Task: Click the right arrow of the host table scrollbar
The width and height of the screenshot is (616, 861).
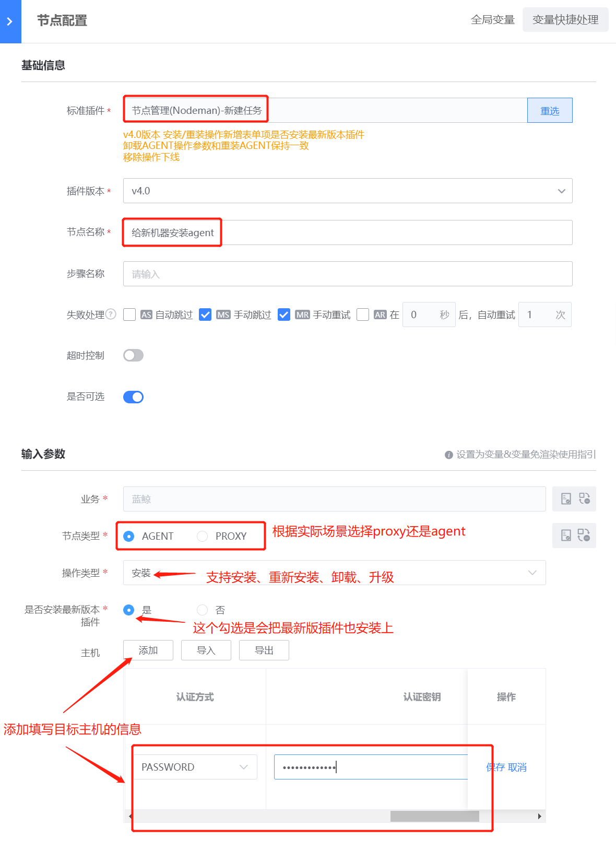Action: pyautogui.click(x=539, y=816)
